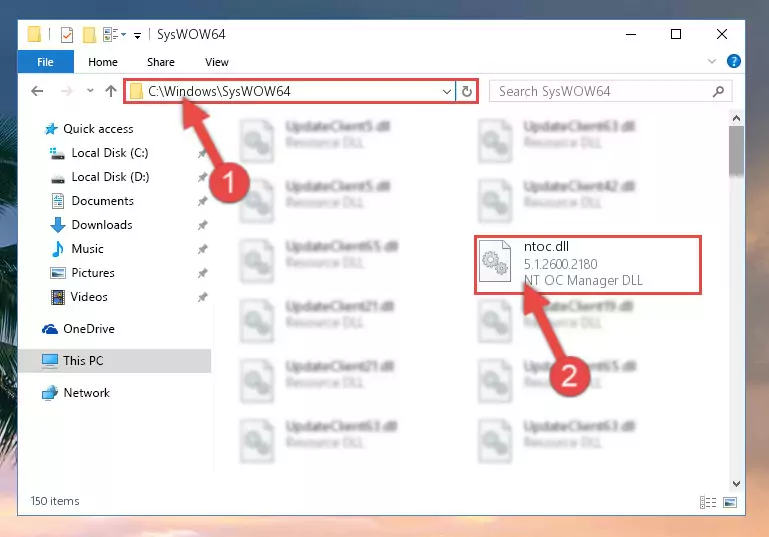Image resolution: width=769 pixels, height=537 pixels.
Task: Switch to the Home ribbon tab
Action: click(103, 62)
